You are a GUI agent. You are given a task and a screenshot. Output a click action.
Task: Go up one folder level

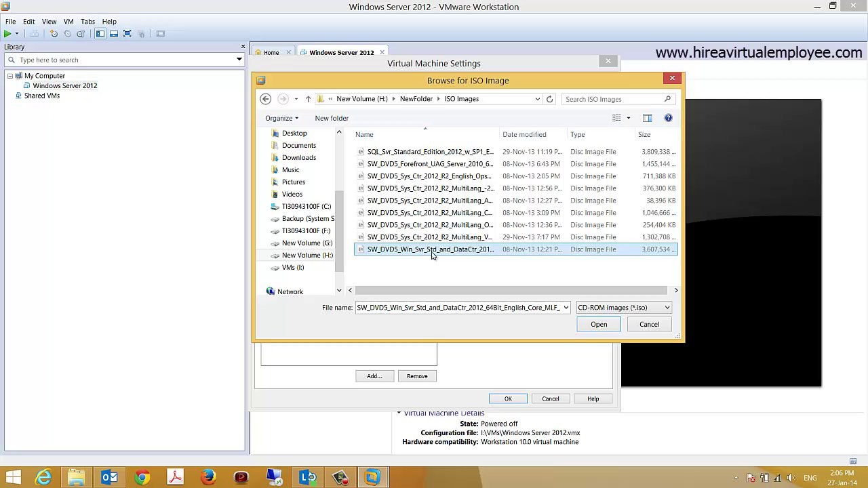(308, 99)
